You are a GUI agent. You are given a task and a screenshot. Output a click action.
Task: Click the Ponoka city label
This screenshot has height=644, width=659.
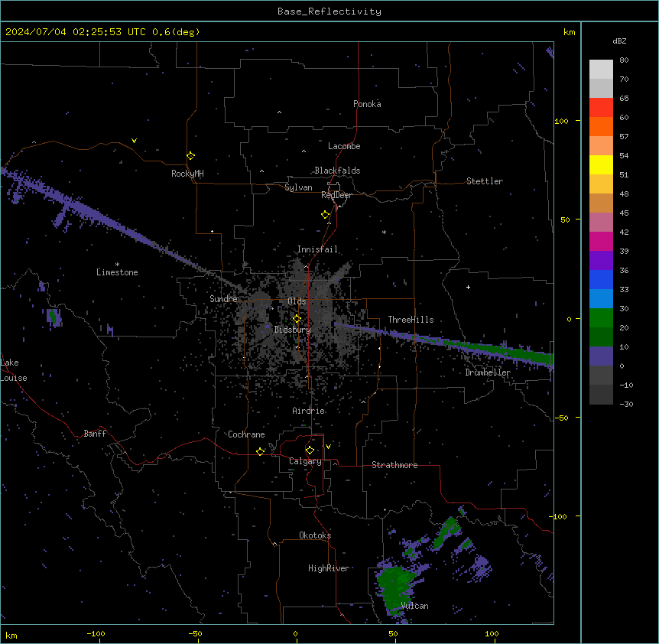[x=367, y=104]
